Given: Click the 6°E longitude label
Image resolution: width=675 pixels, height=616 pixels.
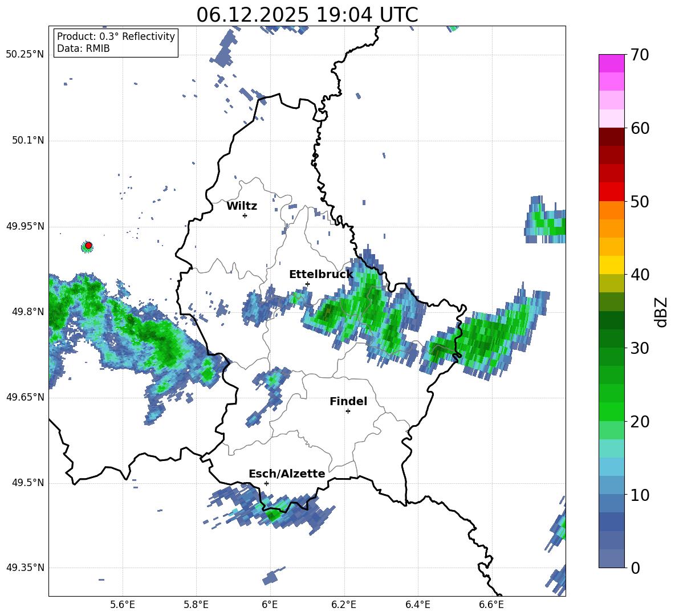Looking at the screenshot, I should click(x=270, y=605).
